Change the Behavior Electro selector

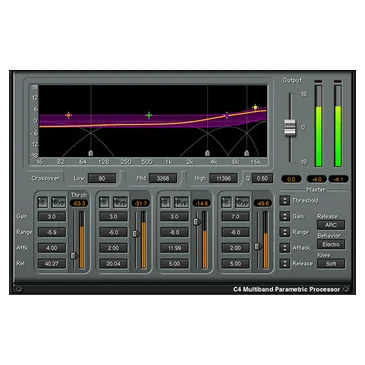coord(331,244)
